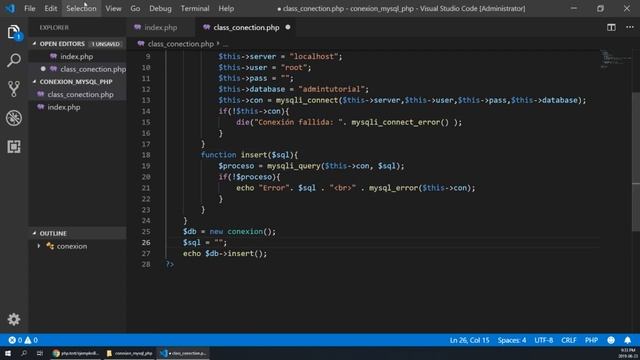
Task: Collapse the CONEXION_MYSQL_PHP folder section
Action: [x=35, y=82]
